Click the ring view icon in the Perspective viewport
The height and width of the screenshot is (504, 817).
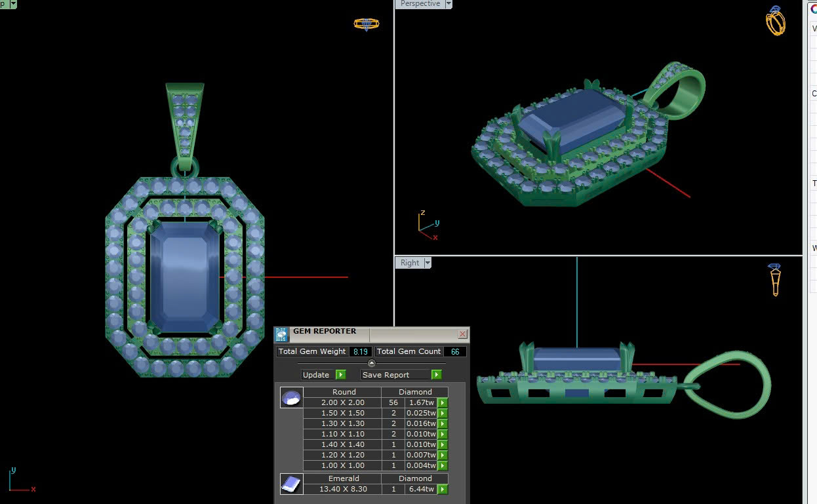(775, 21)
